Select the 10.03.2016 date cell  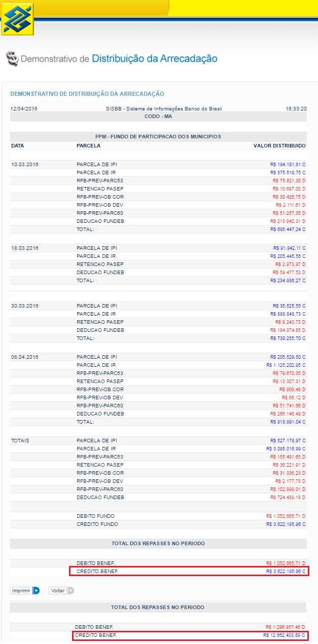tap(25, 165)
